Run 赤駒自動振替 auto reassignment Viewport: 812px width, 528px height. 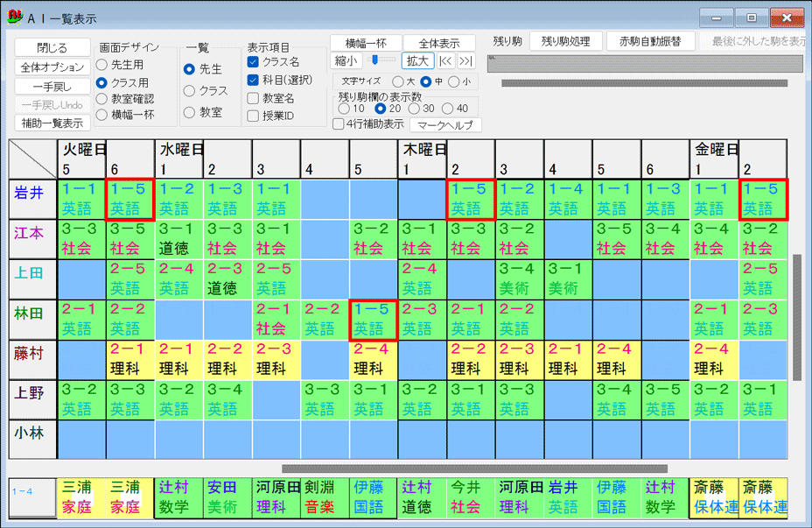[652, 40]
